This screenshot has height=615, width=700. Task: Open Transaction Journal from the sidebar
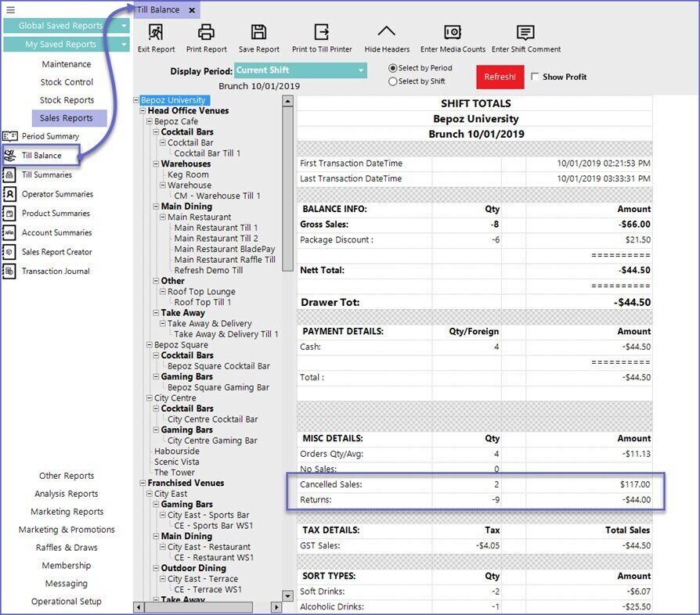[x=55, y=272]
